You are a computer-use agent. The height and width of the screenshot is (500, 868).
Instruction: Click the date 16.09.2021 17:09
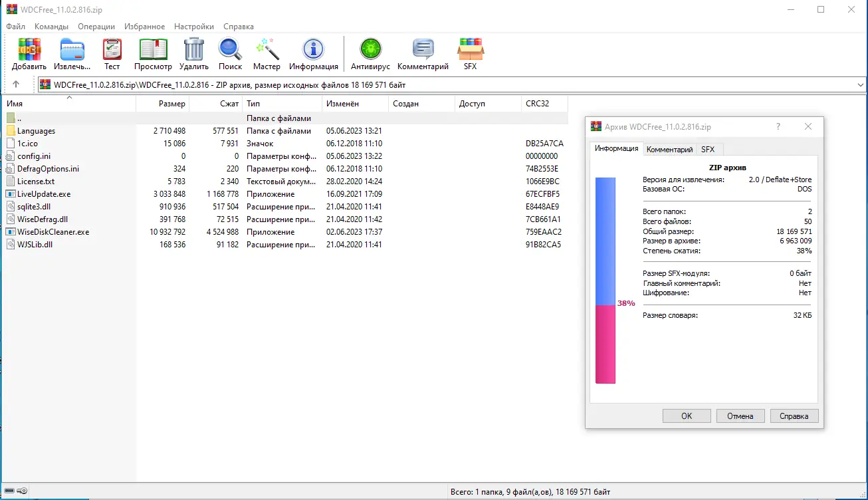tap(354, 194)
